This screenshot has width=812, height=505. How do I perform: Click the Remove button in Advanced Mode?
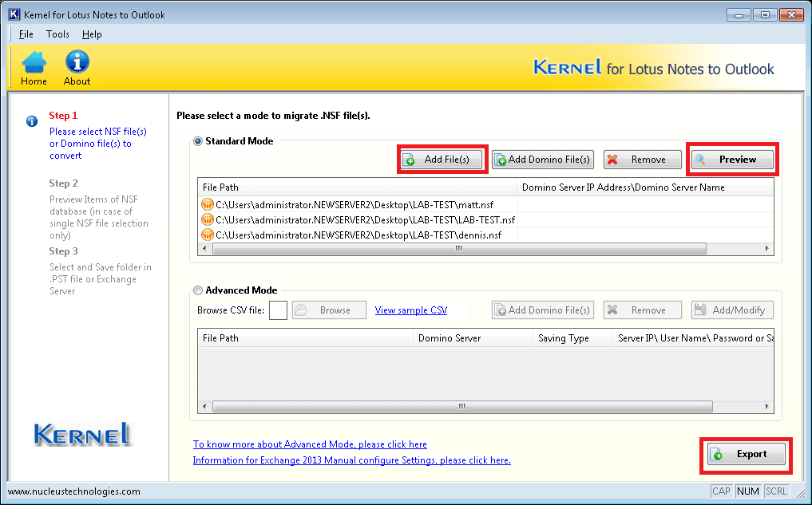point(642,310)
